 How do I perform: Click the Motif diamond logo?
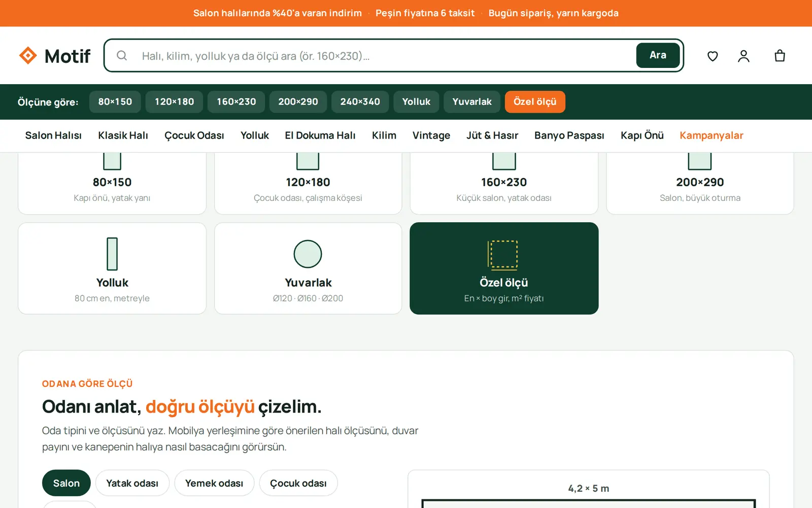pyautogui.click(x=28, y=55)
